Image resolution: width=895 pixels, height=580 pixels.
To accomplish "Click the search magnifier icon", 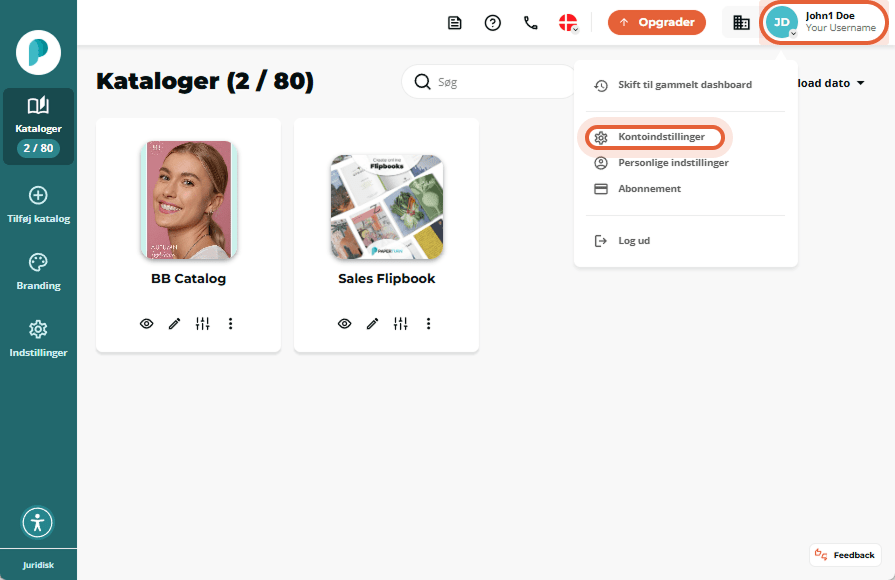I will (x=422, y=82).
